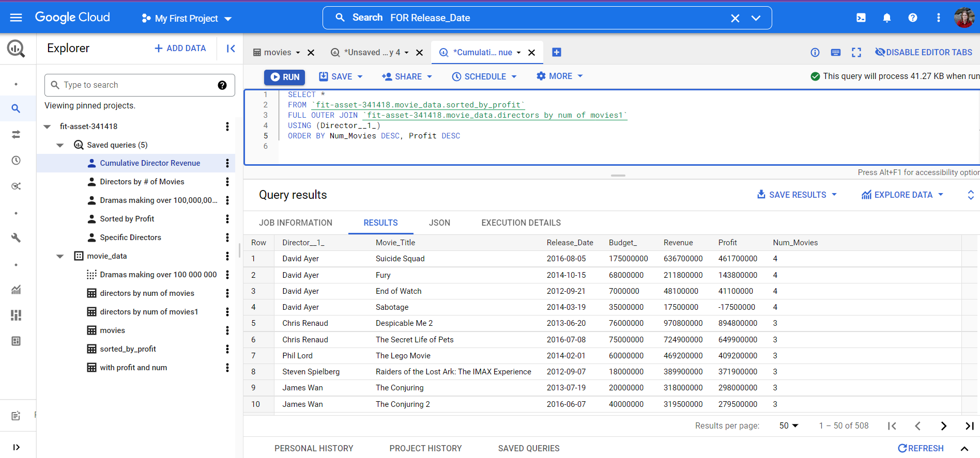The height and width of the screenshot is (458, 980).
Task: Open the sorted_by_profit table
Action: [128, 349]
